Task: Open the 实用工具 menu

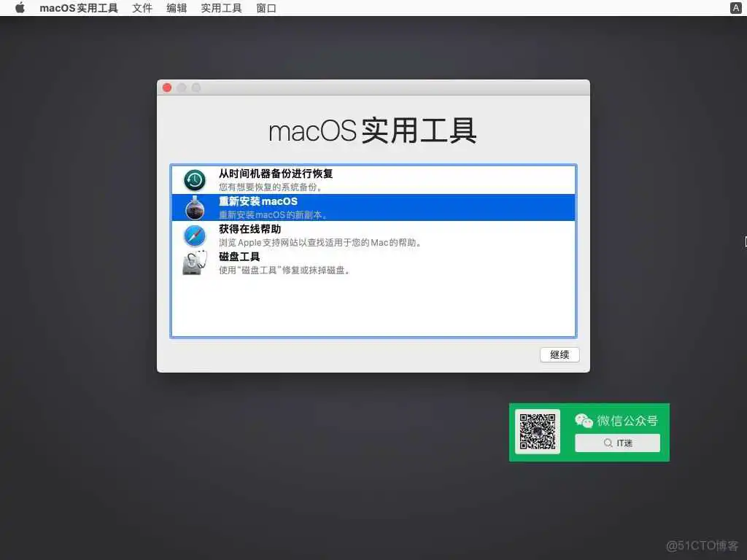Action: point(220,8)
